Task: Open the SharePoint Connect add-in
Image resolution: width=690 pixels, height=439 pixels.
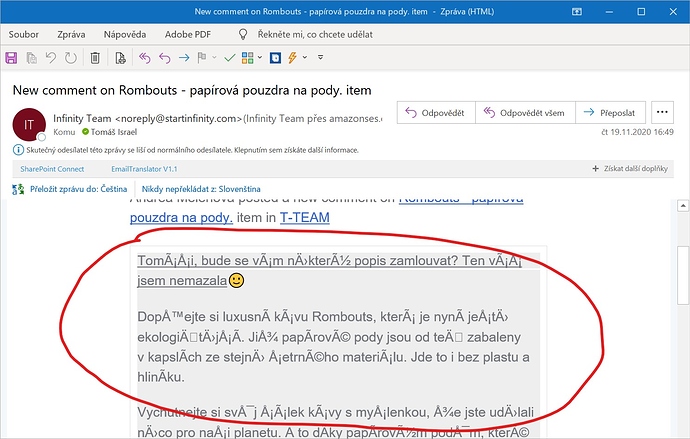Action: click(52, 169)
